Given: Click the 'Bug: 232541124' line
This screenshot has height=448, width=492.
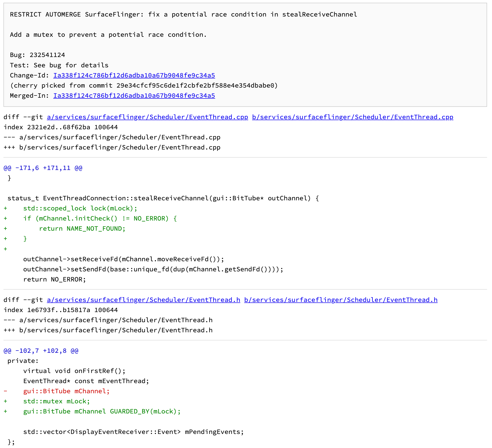Looking at the screenshot, I should click(37, 55).
